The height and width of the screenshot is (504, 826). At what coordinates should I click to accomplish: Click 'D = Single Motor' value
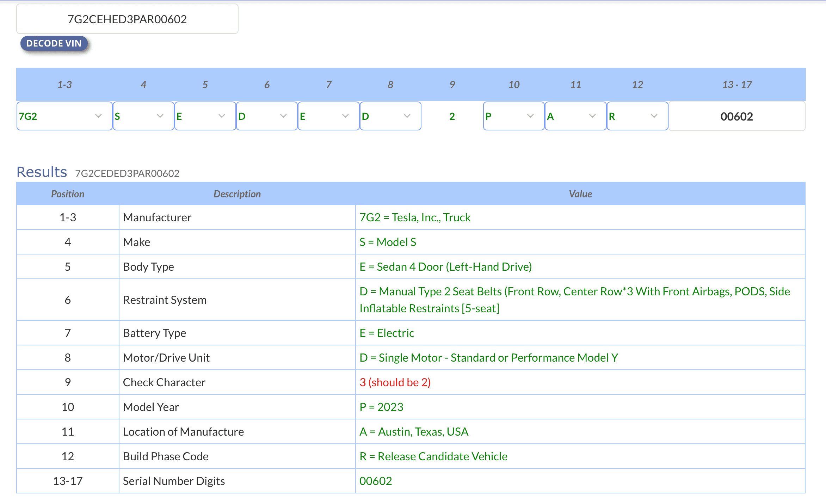coord(489,358)
